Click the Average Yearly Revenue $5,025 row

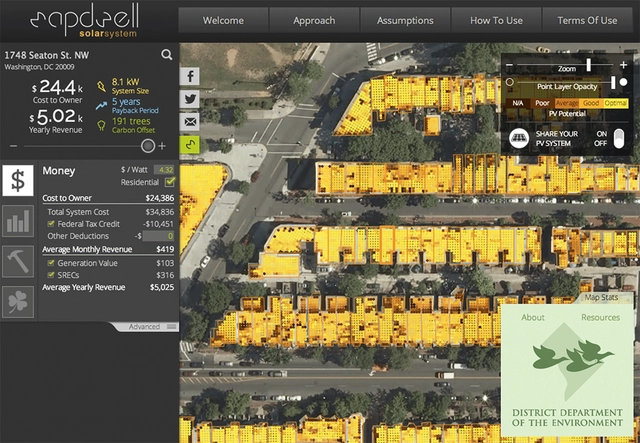coord(108,287)
